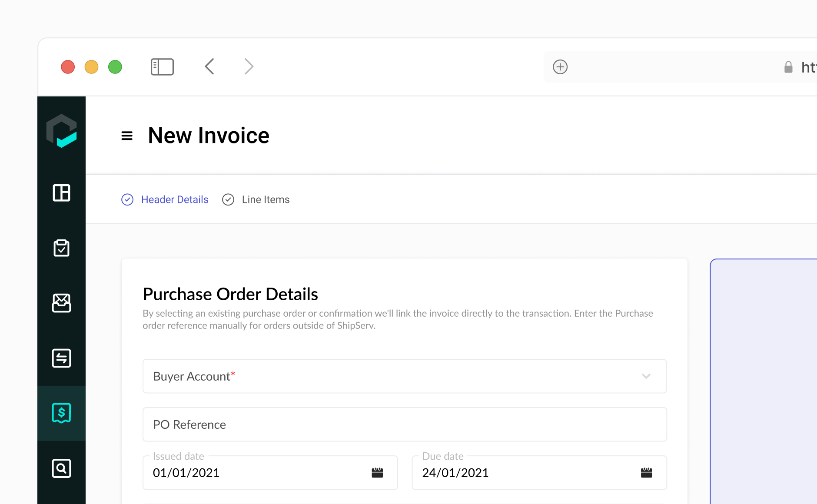817x504 pixels.
Task: Expand the Buyer Account dropdown
Action: (x=405, y=376)
